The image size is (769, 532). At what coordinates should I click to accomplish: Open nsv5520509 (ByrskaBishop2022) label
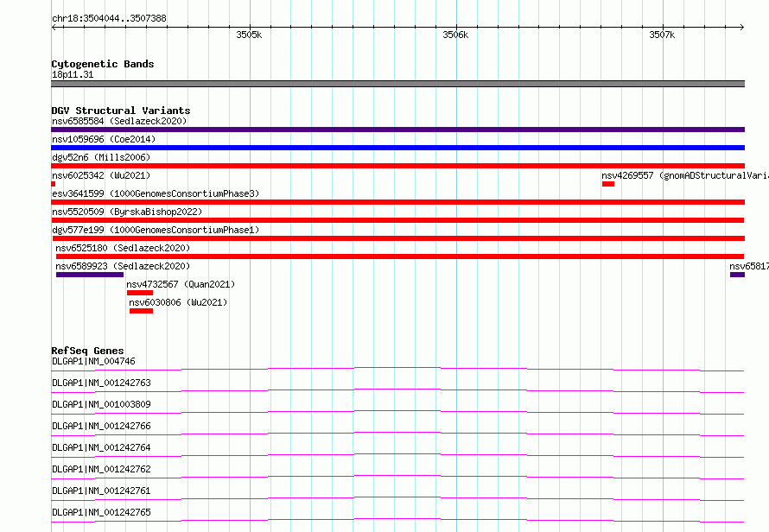(127, 212)
